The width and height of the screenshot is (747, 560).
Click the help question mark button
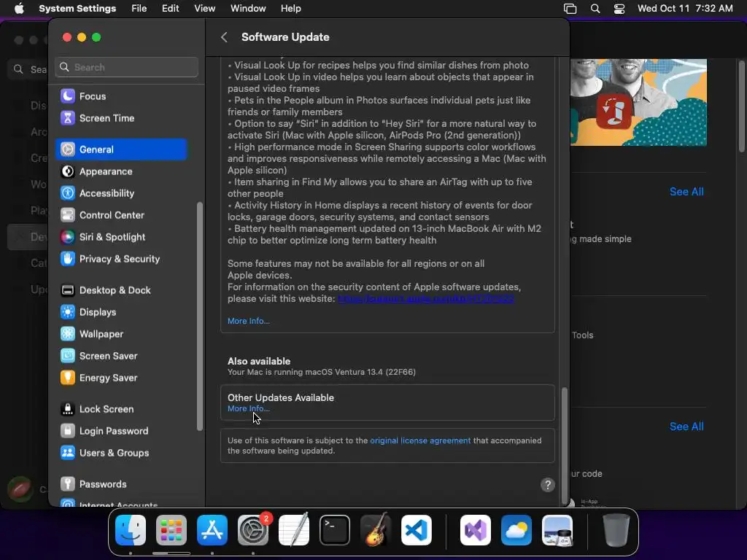(547, 485)
